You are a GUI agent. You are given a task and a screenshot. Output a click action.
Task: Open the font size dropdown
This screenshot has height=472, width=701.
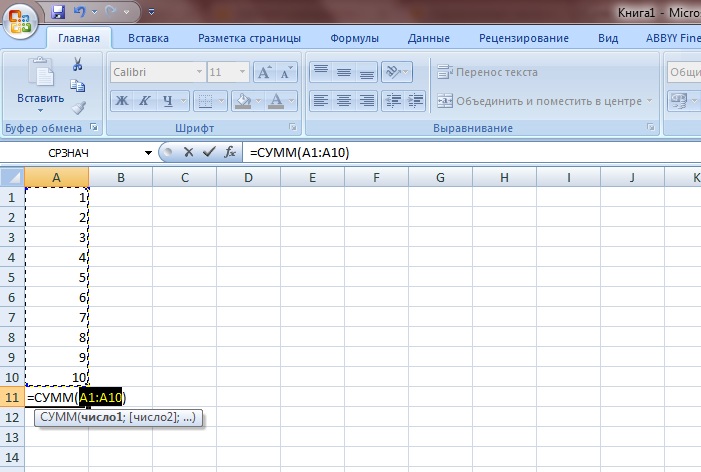[242, 73]
